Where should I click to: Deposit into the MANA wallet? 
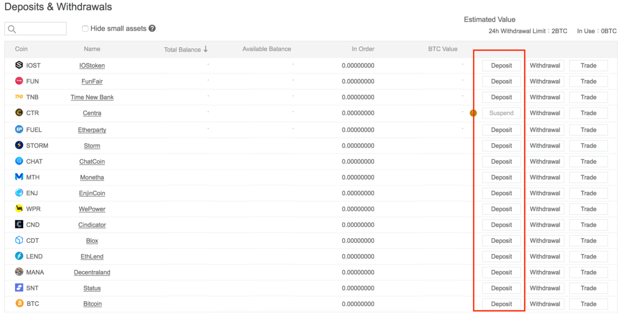pos(502,272)
